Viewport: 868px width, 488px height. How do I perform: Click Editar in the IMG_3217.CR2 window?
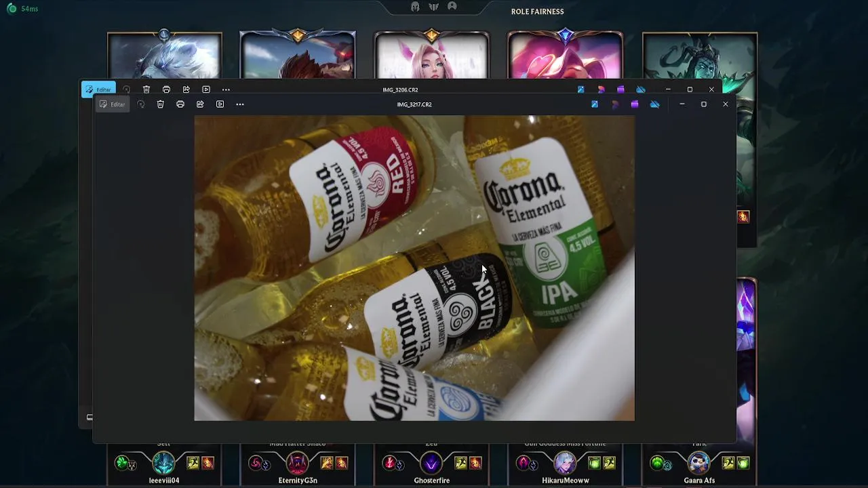113,104
